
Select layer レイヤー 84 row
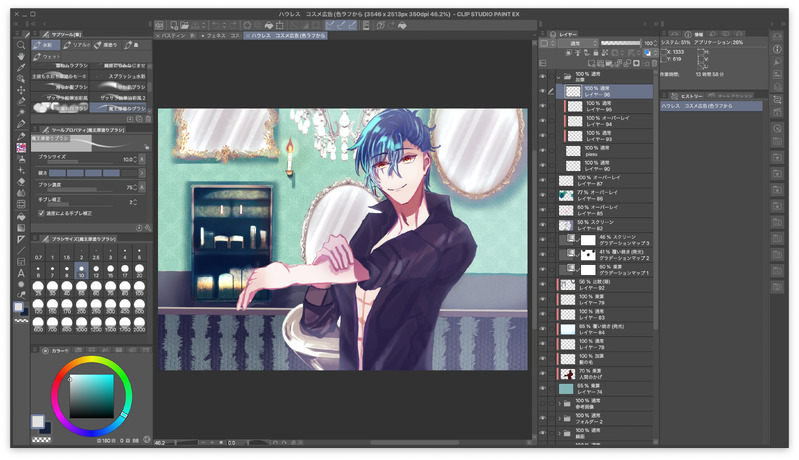click(605, 329)
